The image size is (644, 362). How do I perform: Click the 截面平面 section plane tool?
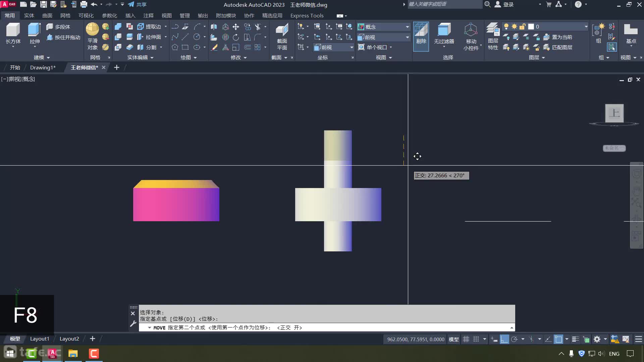pyautogui.click(x=282, y=36)
